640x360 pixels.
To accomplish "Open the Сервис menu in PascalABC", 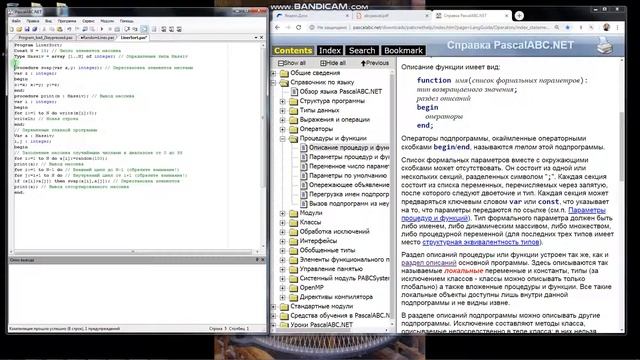I will click(x=88, y=21).
